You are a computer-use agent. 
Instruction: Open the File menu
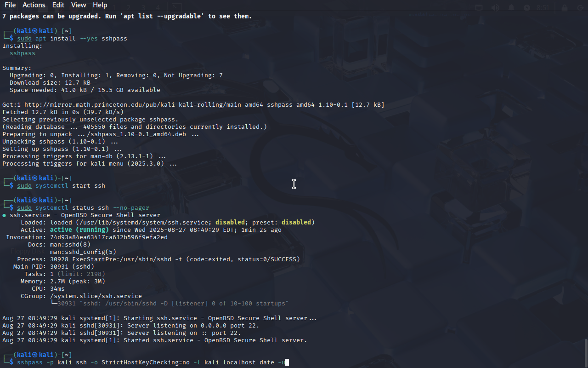pyautogui.click(x=10, y=5)
